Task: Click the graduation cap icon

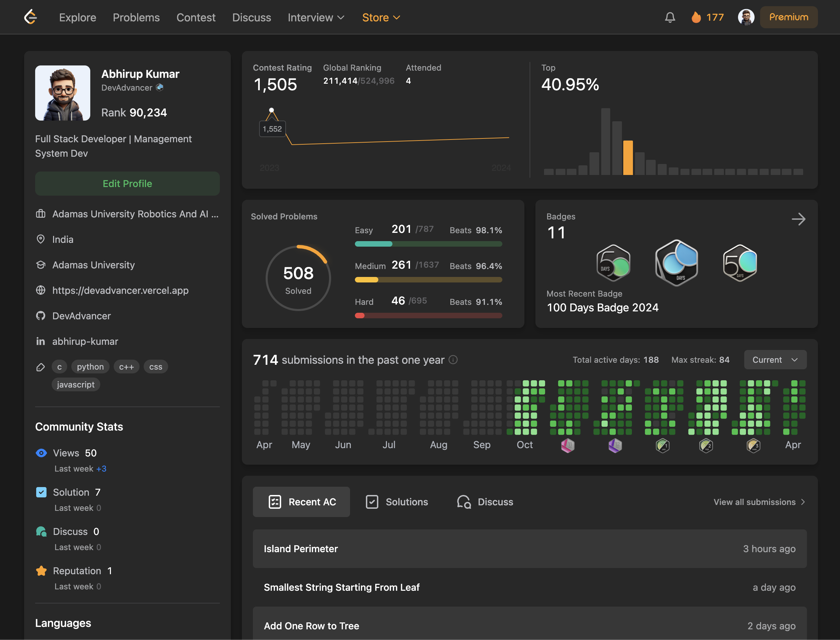Action: [40, 265]
